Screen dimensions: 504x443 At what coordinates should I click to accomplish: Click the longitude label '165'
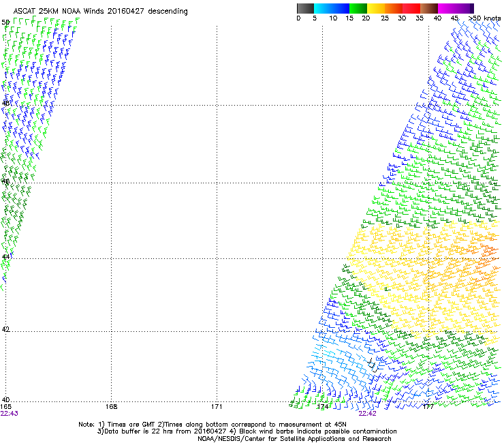(5, 407)
